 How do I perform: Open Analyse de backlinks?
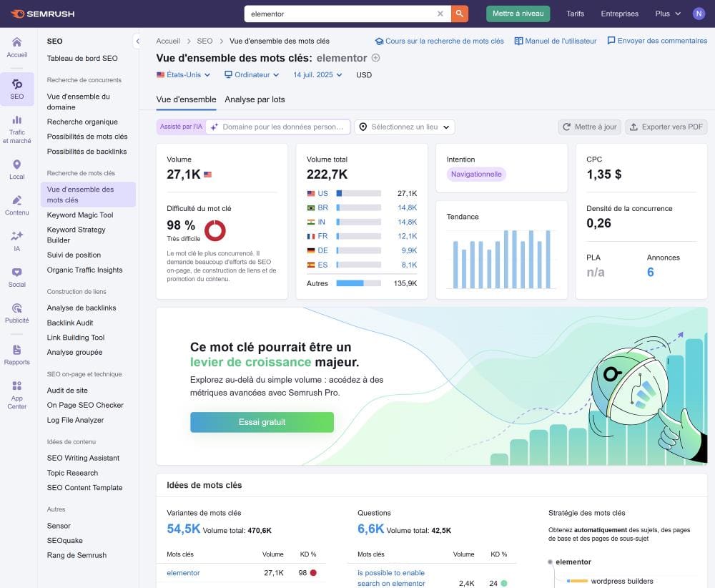click(82, 308)
